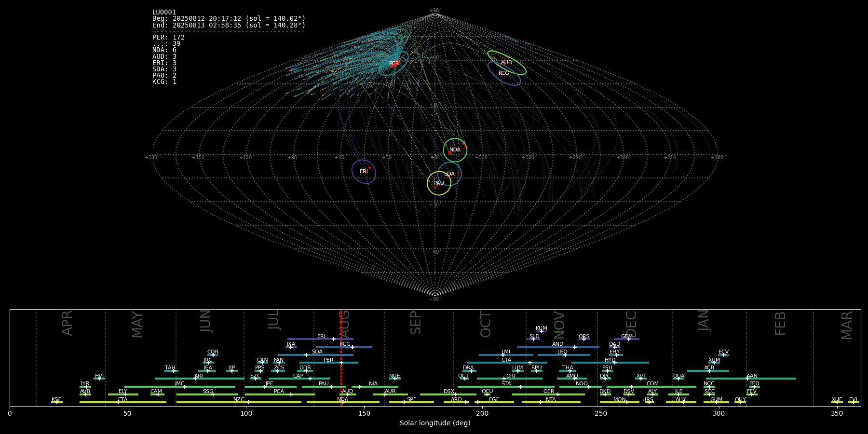
Task: Click the KSE shower label in timeline
Action: coord(57,400)
